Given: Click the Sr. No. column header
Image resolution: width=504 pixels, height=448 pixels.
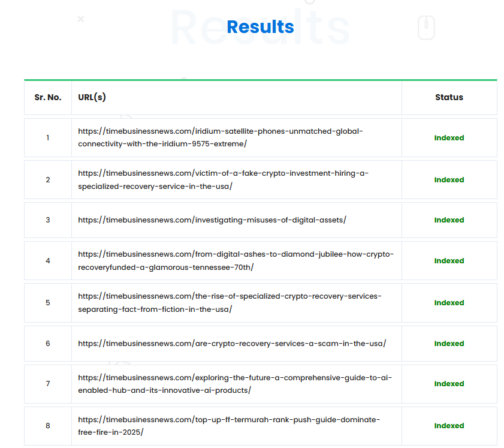Looking at the screenshot, I should click(x=48, y=97).
